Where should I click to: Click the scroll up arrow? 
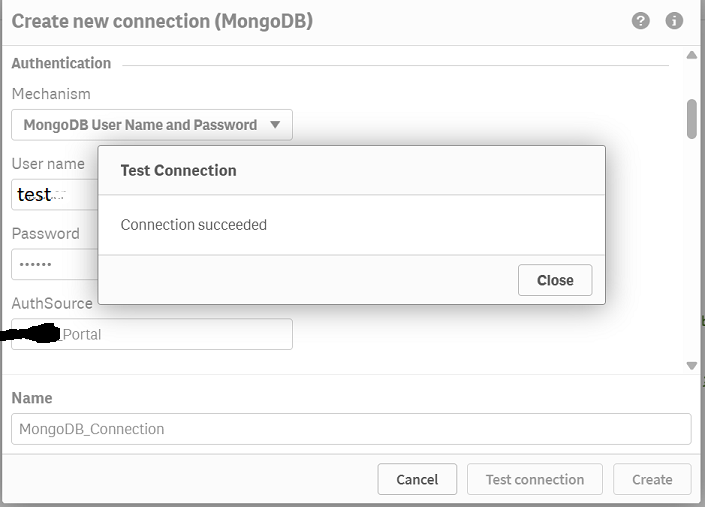[x=692, y=55]
